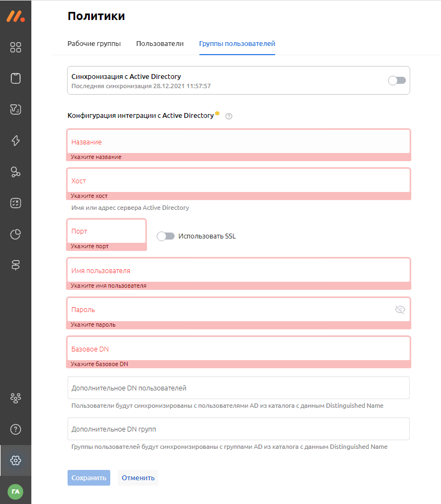Image resolution: width=441 pixels, height=504 pixels.
Task: Open the team people icon in sidebar
Action: [x=16, y=398]
